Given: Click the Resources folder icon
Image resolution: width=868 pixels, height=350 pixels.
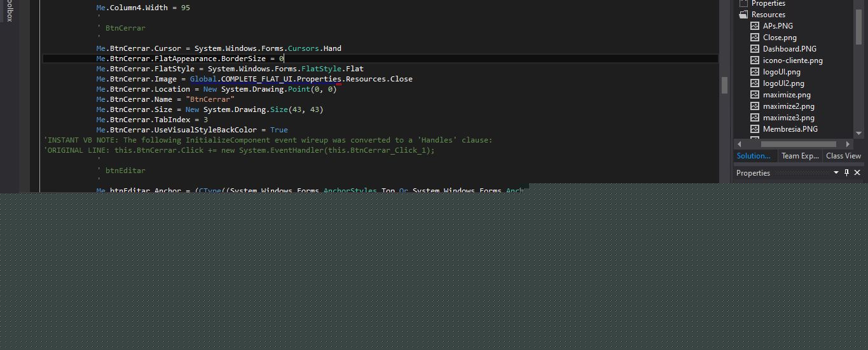Looking at the screenshot, I should pos(743,15).
